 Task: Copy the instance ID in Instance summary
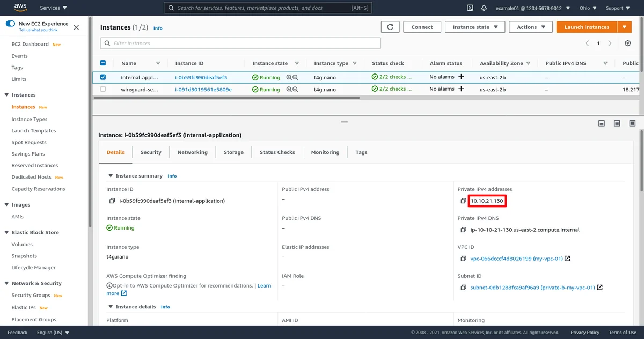pyautogui.click(x=112, y=201)
